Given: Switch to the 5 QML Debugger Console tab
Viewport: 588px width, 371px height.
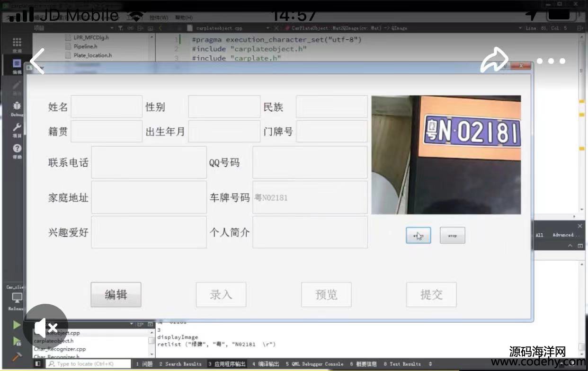Looking at the screenshot, I should [314, 364].
